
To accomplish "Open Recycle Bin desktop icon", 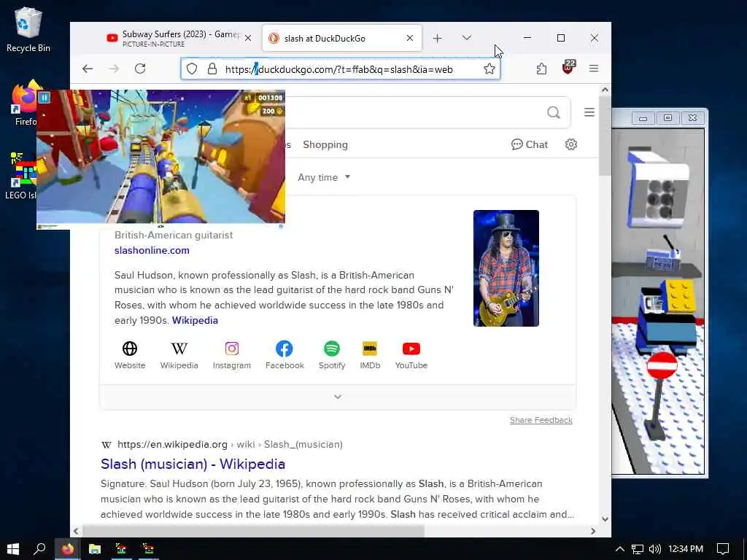I will tap(28, 29).
